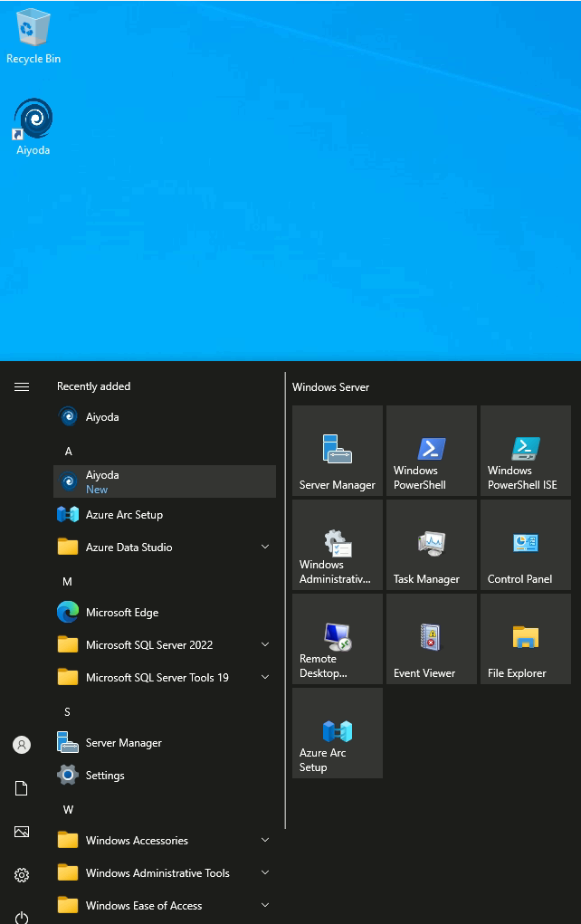The image size is (581, 924).
Task: Open Microsoft SQL Server Tools 19 folder
Action: (x=165, y=678)
